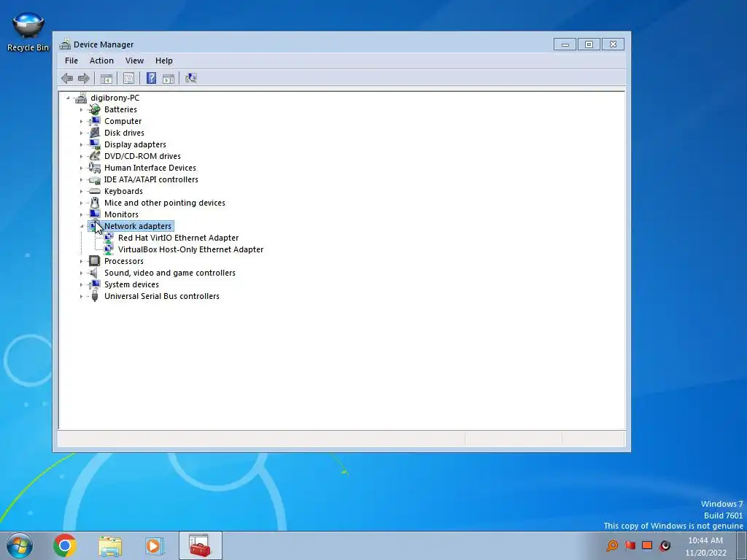Viewport: 747px width, 560px height.
Task: Open Windows Explorer from taskbar
Action: [x=110, y=546]
